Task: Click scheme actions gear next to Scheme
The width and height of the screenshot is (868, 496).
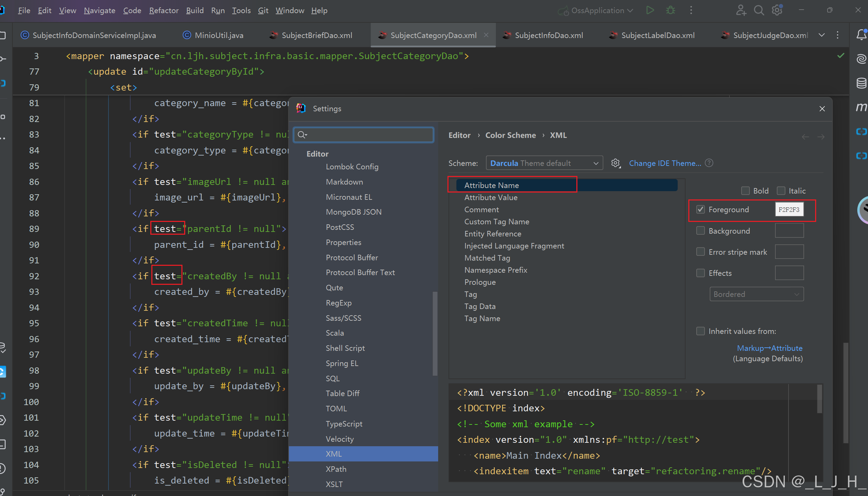Action: pyautogui.click(x=615, y=163)
